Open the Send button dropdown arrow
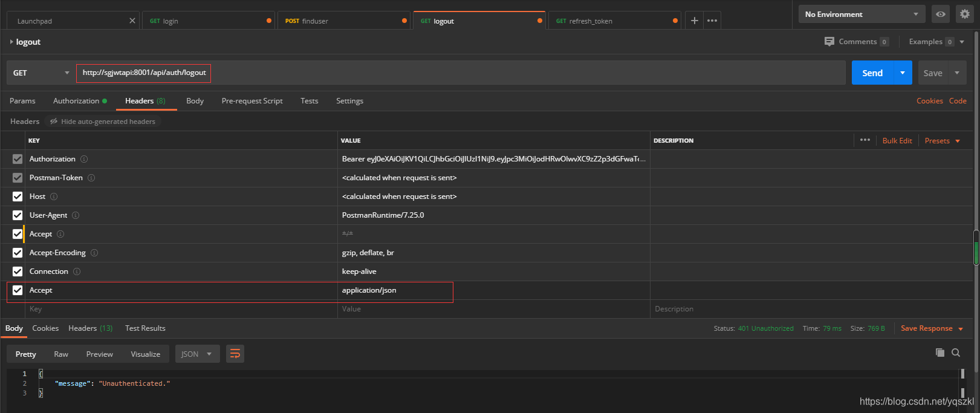Image resolution: width=980 pixels, height=413 pixels. [903, 73]
